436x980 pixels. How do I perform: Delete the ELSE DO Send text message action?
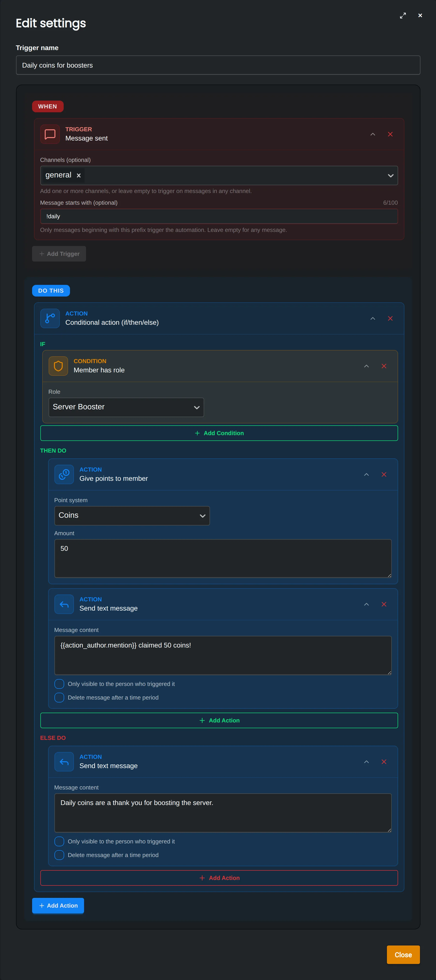[384, 762]
